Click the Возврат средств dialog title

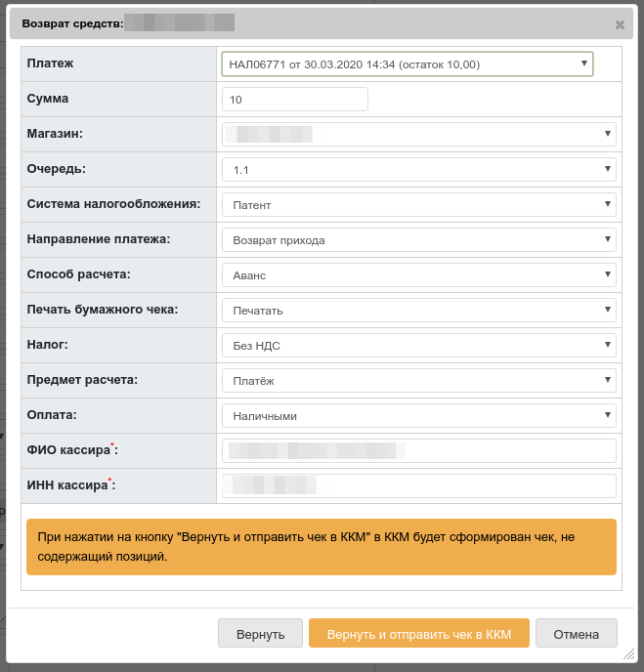point(72,23)
